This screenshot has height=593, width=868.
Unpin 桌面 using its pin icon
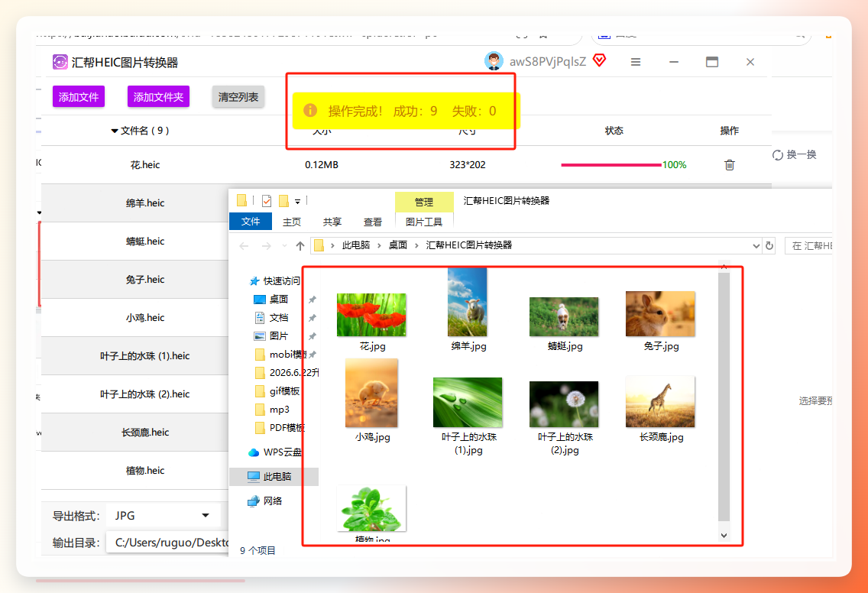(x=313, y=300)
